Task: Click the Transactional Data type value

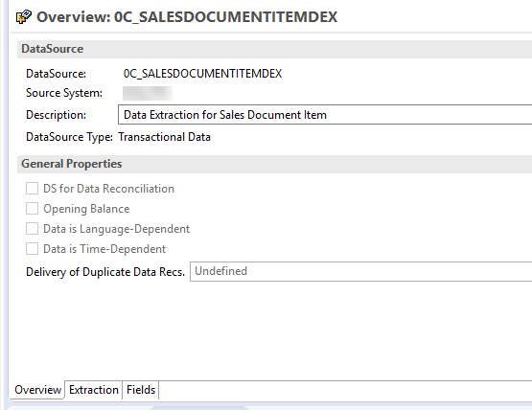Action: point(165,137)
